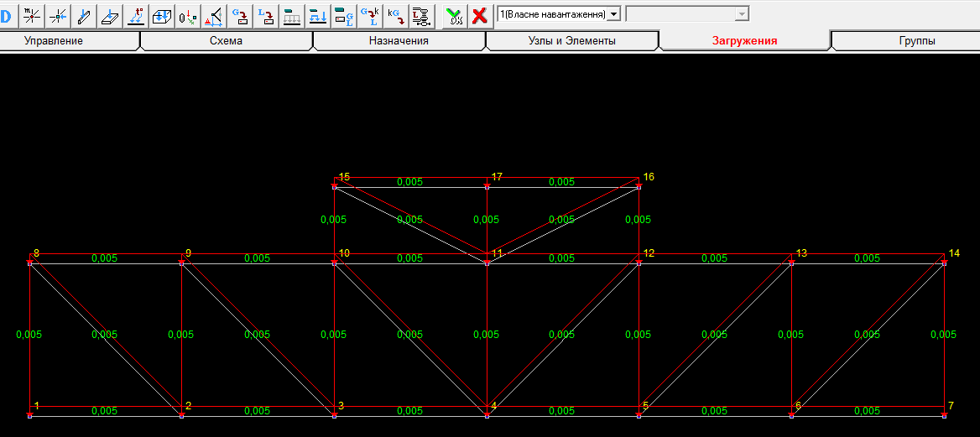Click node label 16 on the upper frame
This screenshot has height=437, width=980.
pyautogui.click(x=649, y=177)
